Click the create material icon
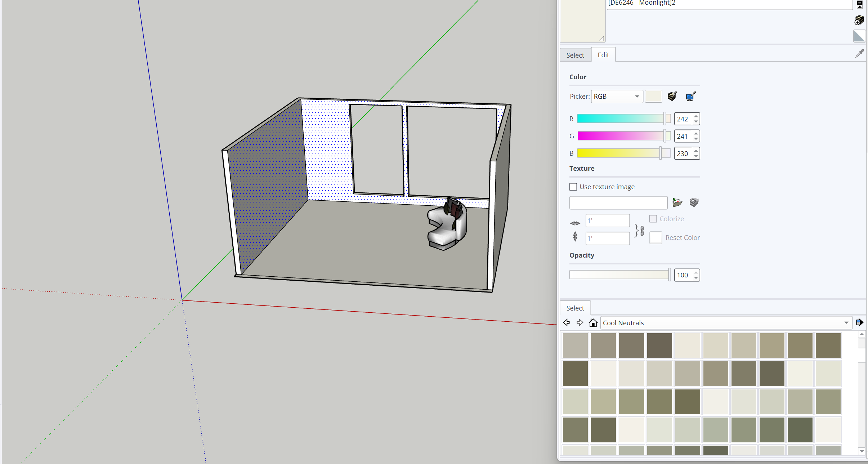 click(x=859, y=20)
